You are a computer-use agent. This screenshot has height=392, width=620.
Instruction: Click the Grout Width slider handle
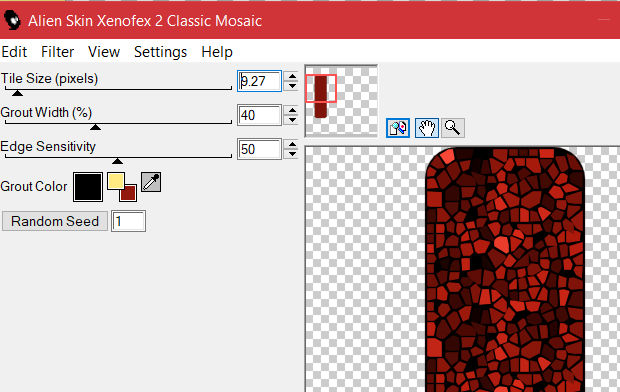(x=95, y=127)
